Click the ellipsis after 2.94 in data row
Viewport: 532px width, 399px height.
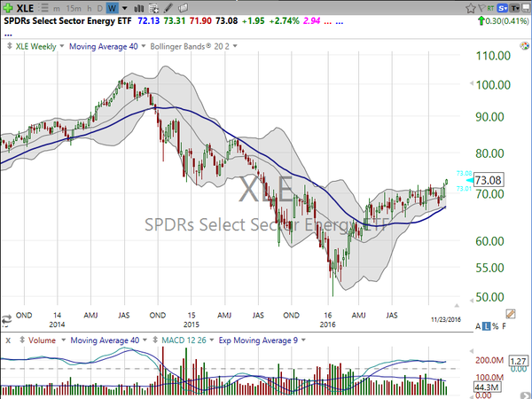pos(328,22)
